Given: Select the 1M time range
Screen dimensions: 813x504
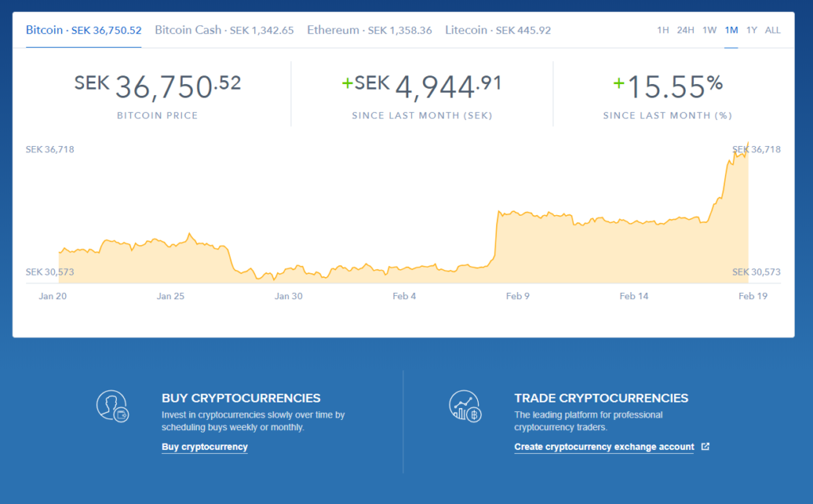Looking at the screenshot, I should point(730,29).
